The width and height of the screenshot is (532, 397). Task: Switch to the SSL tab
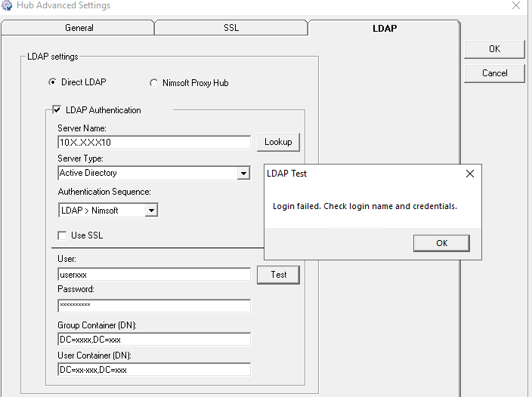pyautogui.click(x=231, y=28)
